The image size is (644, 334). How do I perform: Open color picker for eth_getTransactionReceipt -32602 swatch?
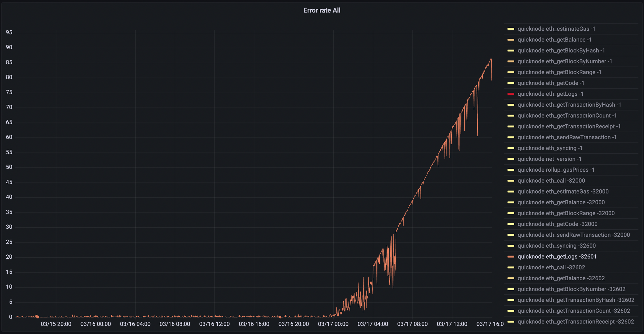(x=511, y=321)
